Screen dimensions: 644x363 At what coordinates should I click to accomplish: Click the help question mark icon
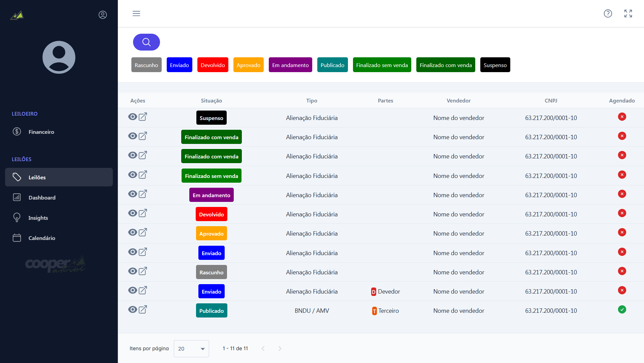[608, 13]
